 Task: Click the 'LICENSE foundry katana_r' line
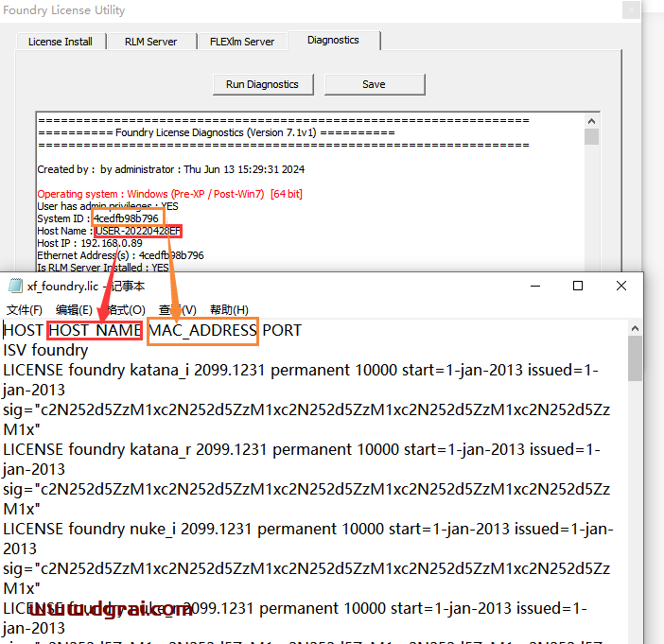302,459
